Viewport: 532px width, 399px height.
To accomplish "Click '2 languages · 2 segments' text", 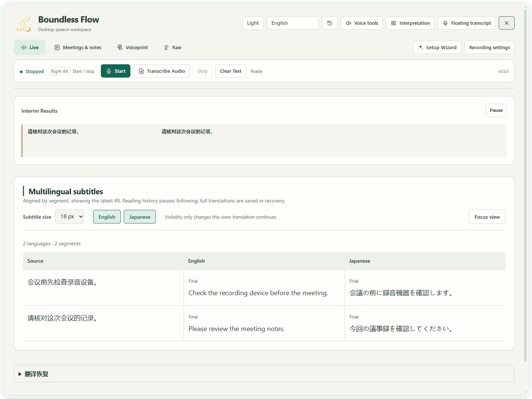I will click(x=52, y=243).
